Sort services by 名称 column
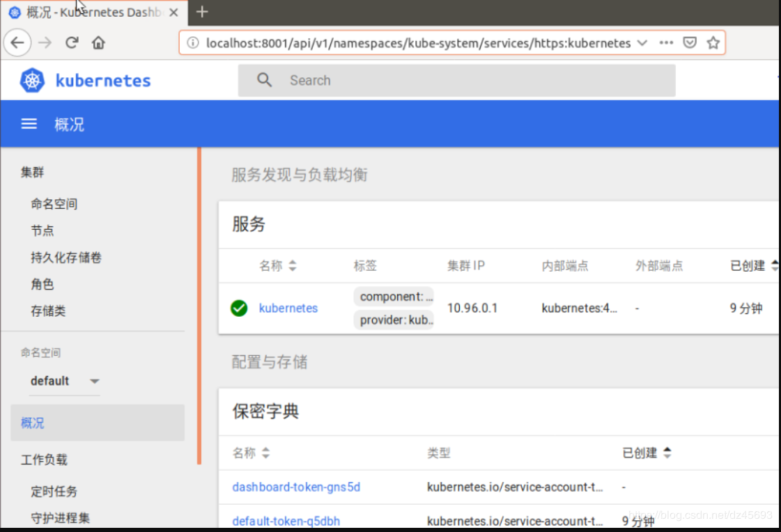Screen dimensions: 781x532 277,266
